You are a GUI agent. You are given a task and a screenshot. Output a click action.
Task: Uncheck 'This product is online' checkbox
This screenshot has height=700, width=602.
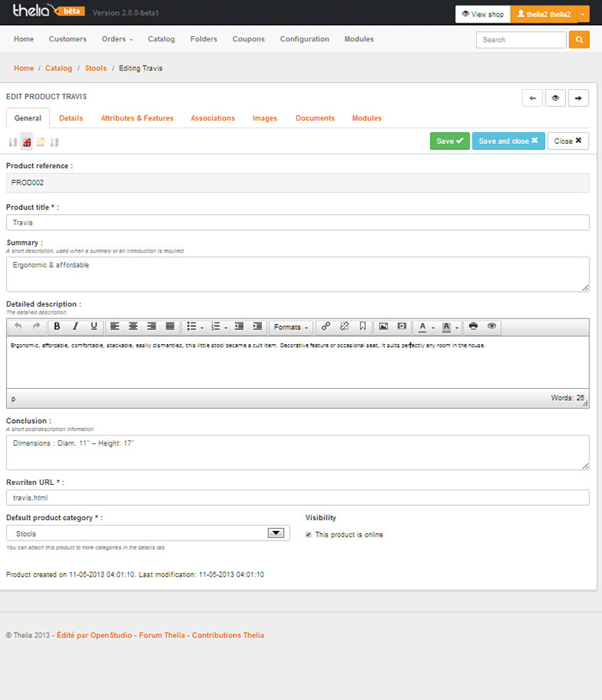pyautogui.click(x=308, y=535)
